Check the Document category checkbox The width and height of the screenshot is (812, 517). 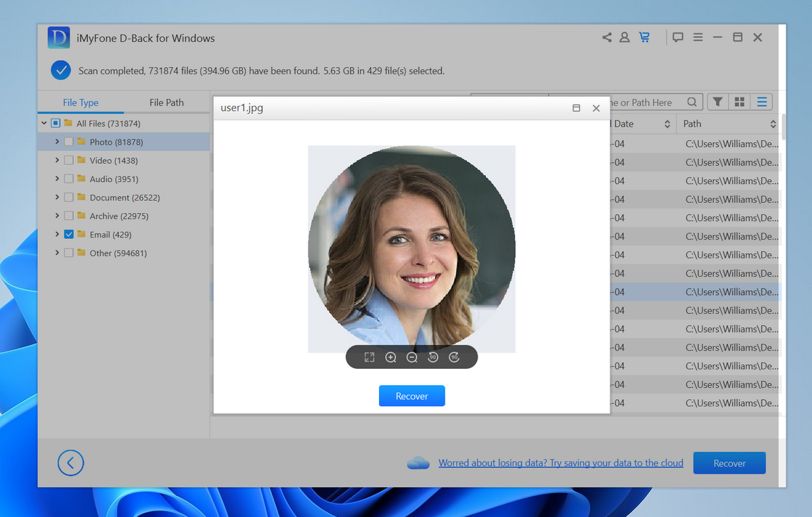click(x=69, y=198)
